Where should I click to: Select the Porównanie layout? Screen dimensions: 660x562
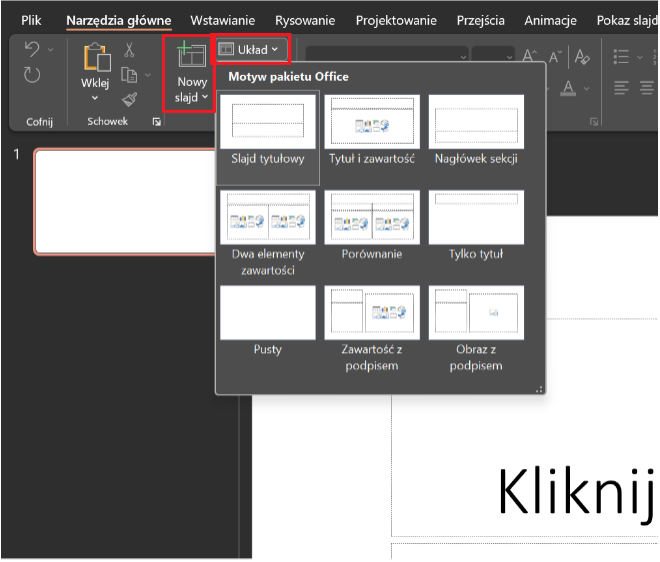click(371, 227)
